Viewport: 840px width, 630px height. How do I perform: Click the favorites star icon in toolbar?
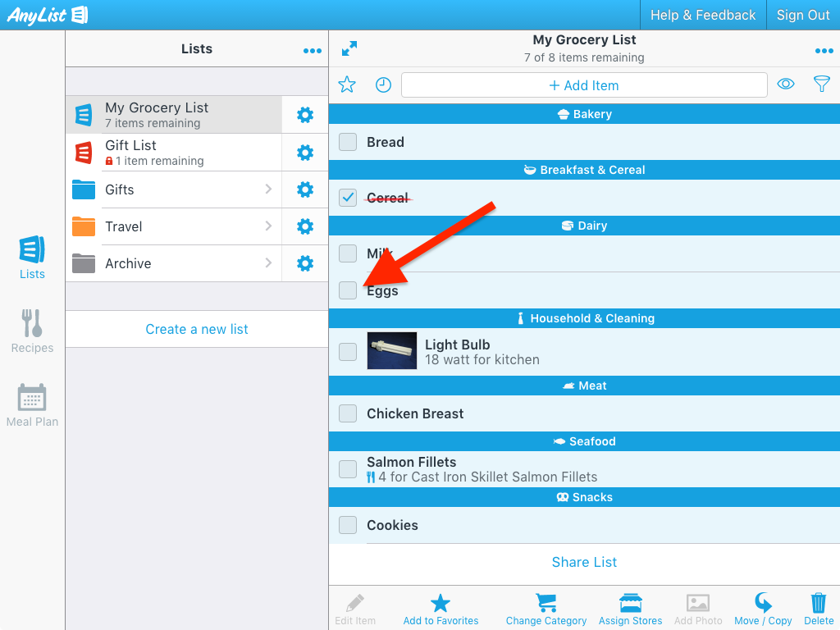pos(347,84)
